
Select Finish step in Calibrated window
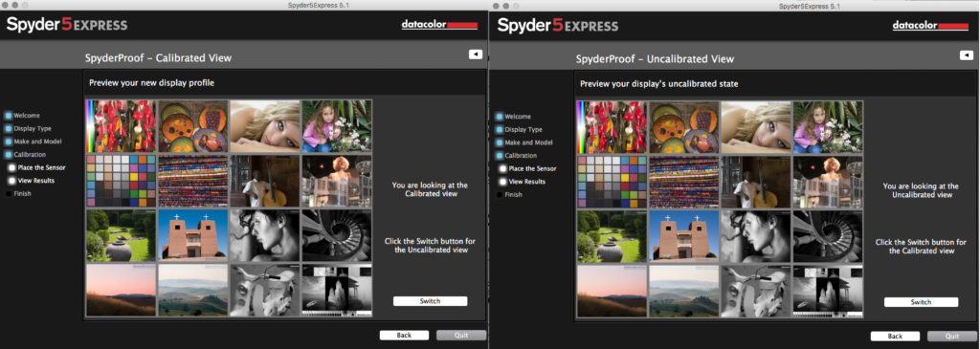pos(18,193)
